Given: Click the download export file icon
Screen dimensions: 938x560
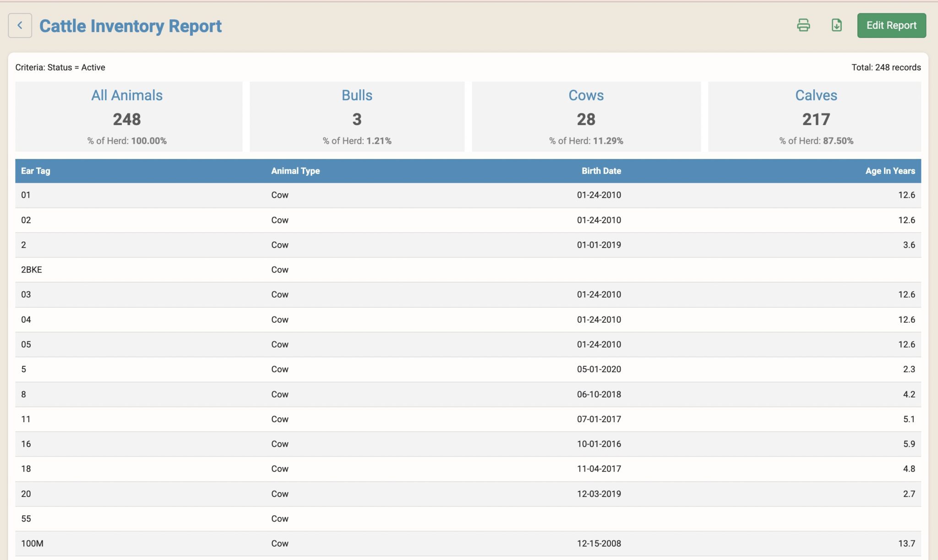Looking at the screenshot, I should (x=836, y=25).
